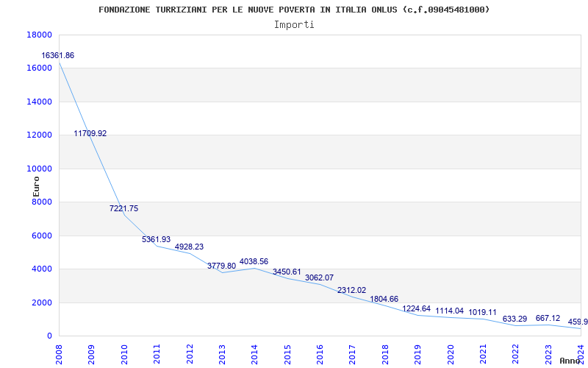The image size is (588, 368).
Task: Click data label 16361.86
Action: [x=58, y=56]
